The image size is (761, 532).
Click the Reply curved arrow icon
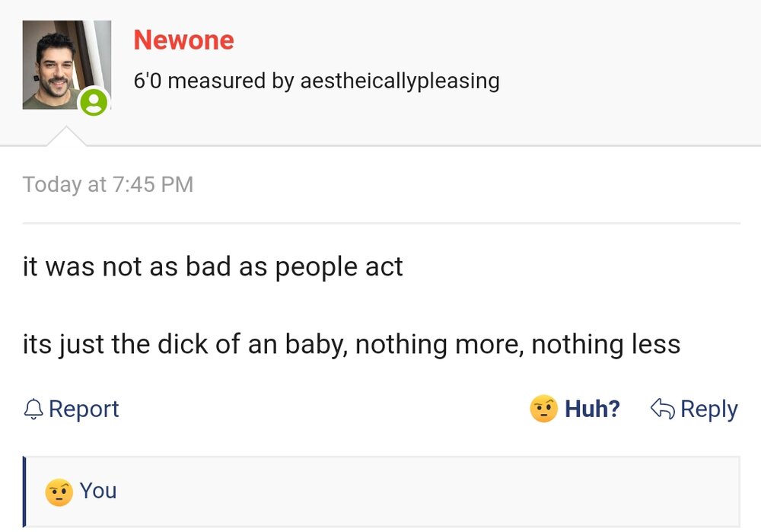click(x=662, y=409)
